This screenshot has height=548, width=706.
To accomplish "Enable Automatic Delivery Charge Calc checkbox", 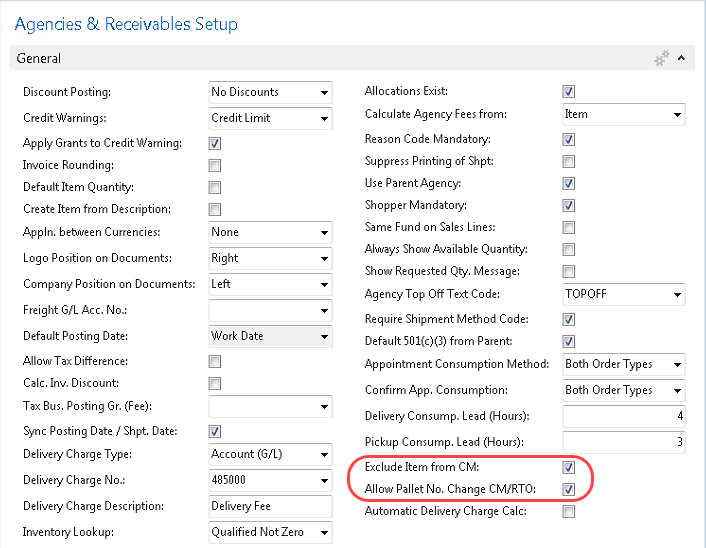I will (569, 512).
